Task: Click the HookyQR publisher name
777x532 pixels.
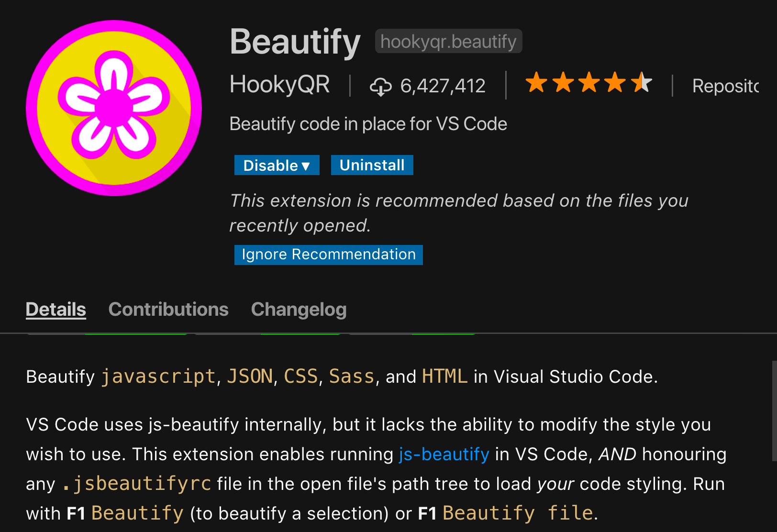Action: pos(280,85)
